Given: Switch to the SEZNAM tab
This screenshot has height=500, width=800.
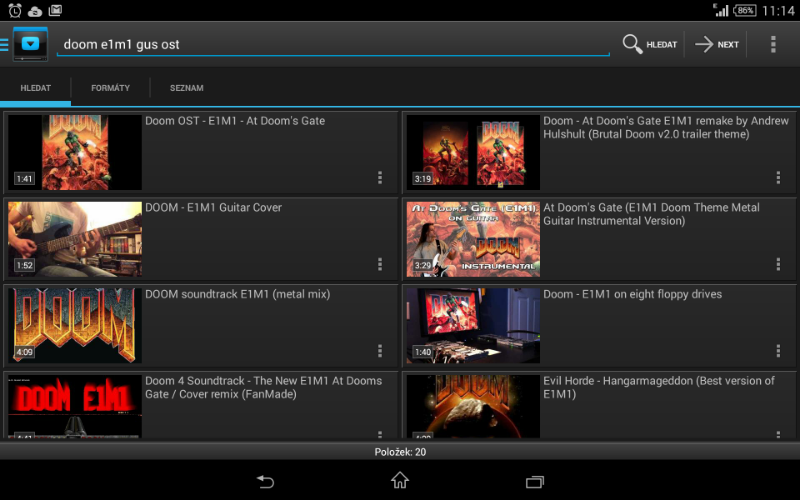Looking at the screenshot, I should (x=187, y=88).
